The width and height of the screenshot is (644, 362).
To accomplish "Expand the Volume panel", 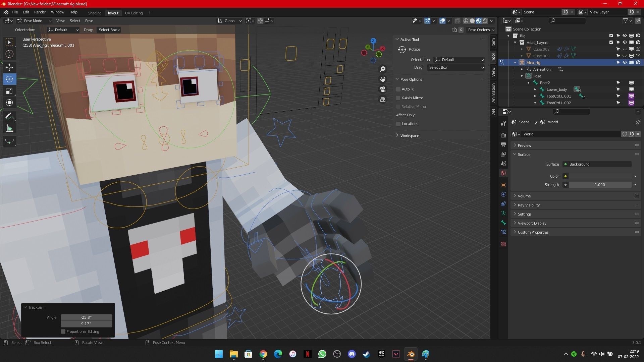I will [x=524, y=196].
